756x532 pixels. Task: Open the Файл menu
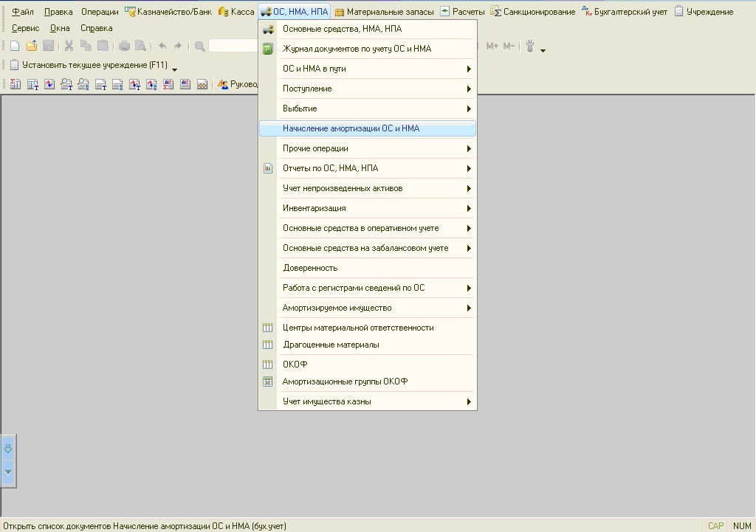[x=23, y=12]
